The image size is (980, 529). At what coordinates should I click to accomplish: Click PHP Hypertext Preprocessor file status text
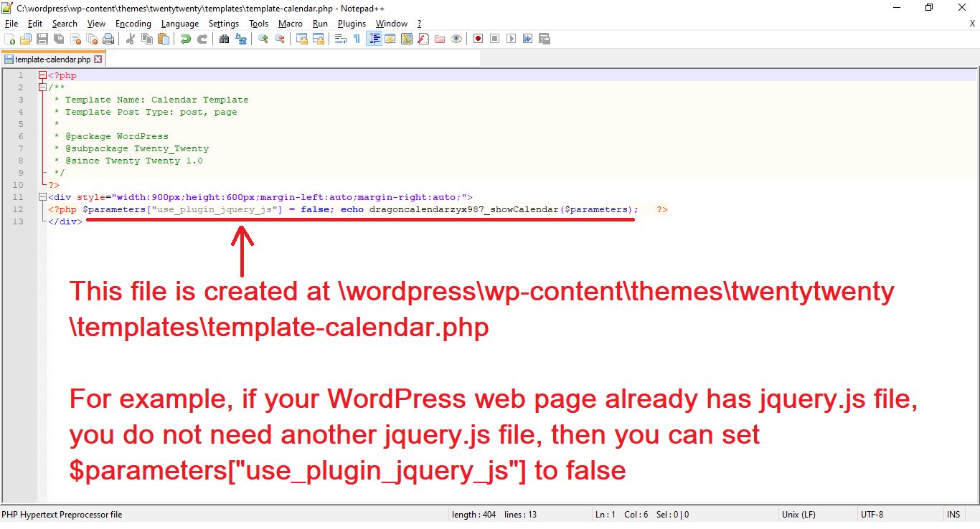pyautogui.click(x=62, y=515)
